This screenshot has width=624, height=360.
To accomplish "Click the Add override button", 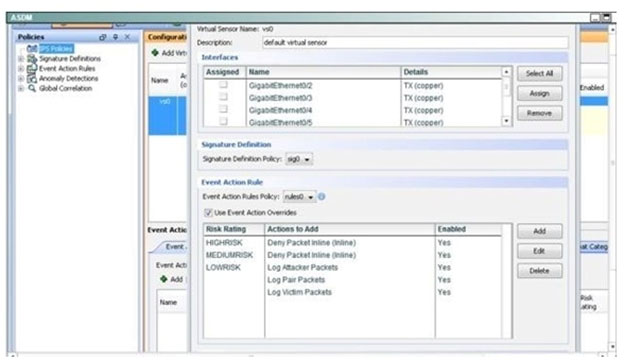I will pos(540,231).
